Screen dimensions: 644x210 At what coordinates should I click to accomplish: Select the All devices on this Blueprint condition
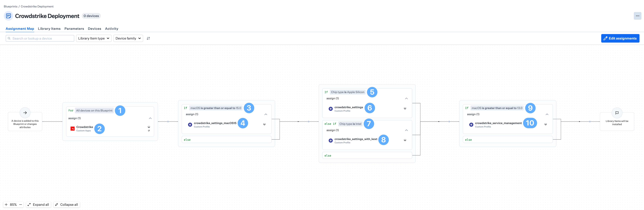pos(94,110)
